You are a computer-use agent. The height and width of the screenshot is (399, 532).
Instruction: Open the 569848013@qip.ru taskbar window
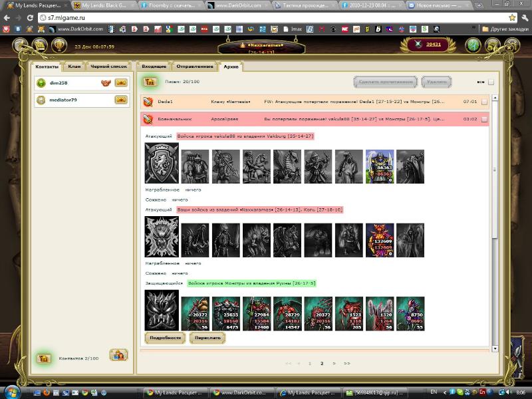(x=374, y=392)
